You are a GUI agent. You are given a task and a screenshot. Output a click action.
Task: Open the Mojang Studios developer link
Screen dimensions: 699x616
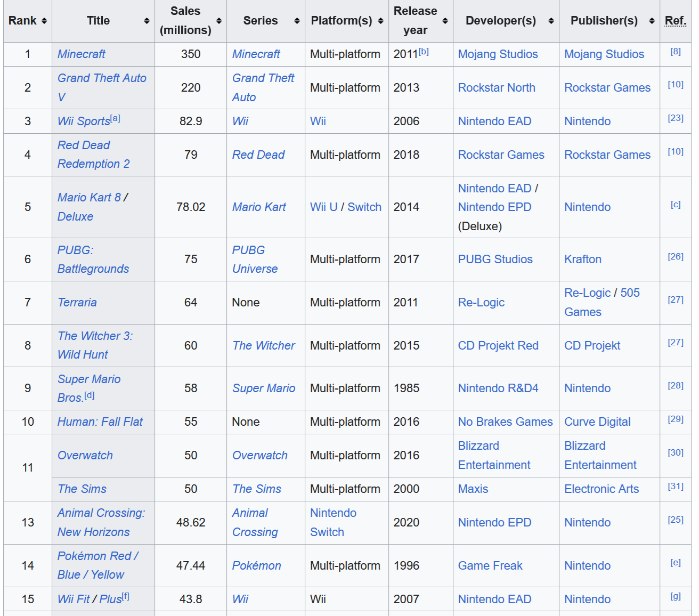[498, 54]
